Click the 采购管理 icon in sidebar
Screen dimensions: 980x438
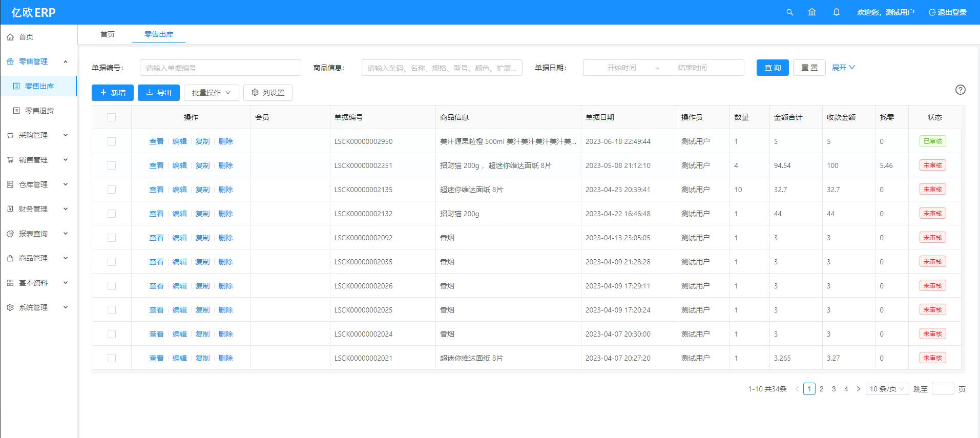pos(10,135)
